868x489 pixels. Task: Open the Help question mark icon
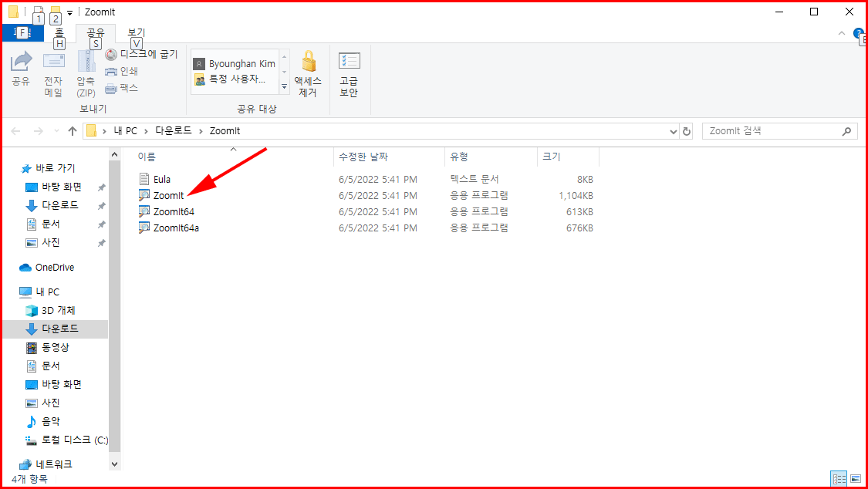pos(859,33)
